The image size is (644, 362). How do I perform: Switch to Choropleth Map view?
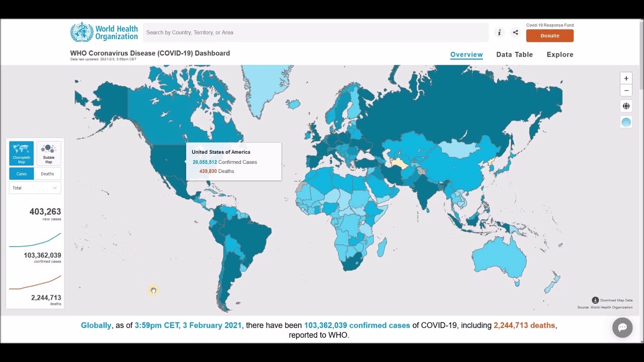coord(21,153)
